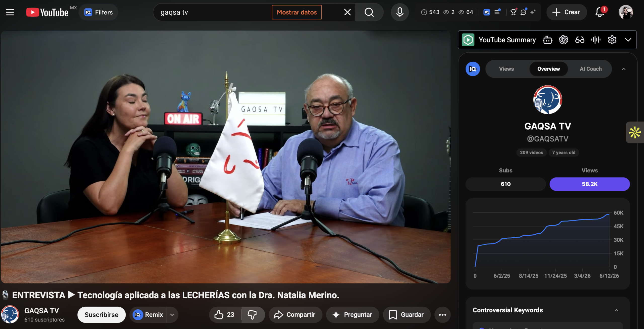
Task: Open the three-dot more actions menu
Action: 442,315
